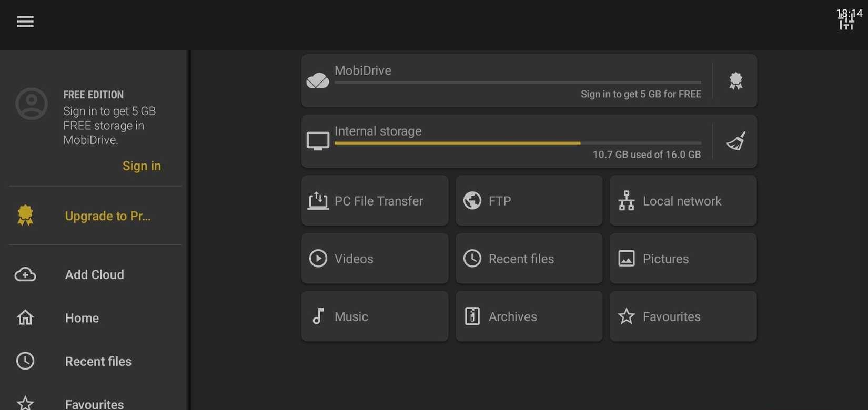Open the FTP tile
This screenshot has height=410, width=868.
pos(529,201)
